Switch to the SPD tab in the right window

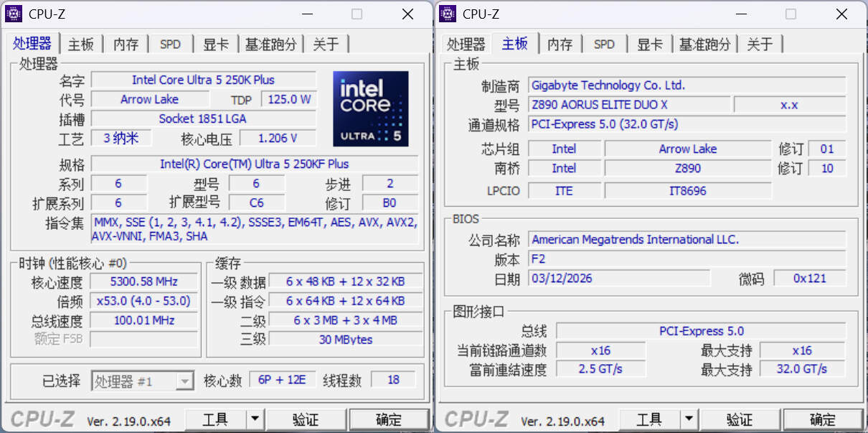[604, 44]
